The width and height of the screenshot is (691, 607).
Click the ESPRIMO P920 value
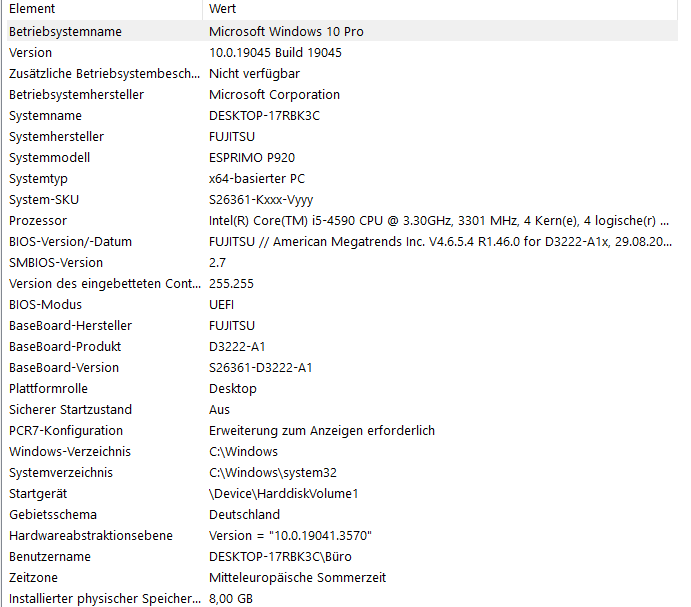pos(252,158)
